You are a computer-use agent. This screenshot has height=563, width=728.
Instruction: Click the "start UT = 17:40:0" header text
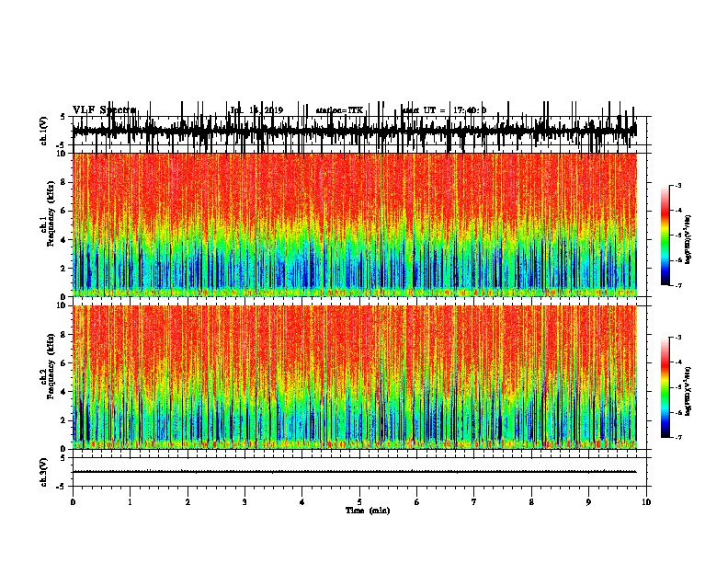(444, 110)
